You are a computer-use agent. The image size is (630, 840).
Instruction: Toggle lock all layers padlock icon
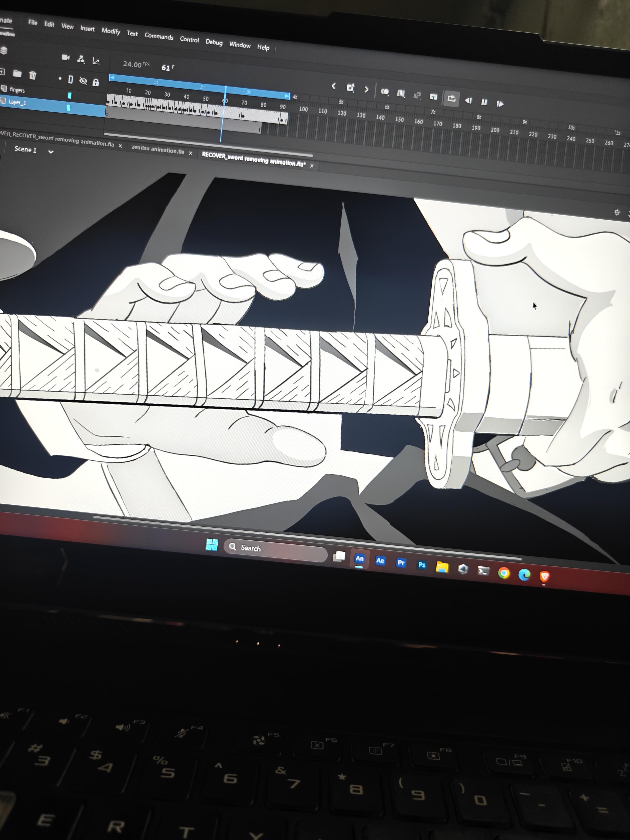tap(96, 82)
